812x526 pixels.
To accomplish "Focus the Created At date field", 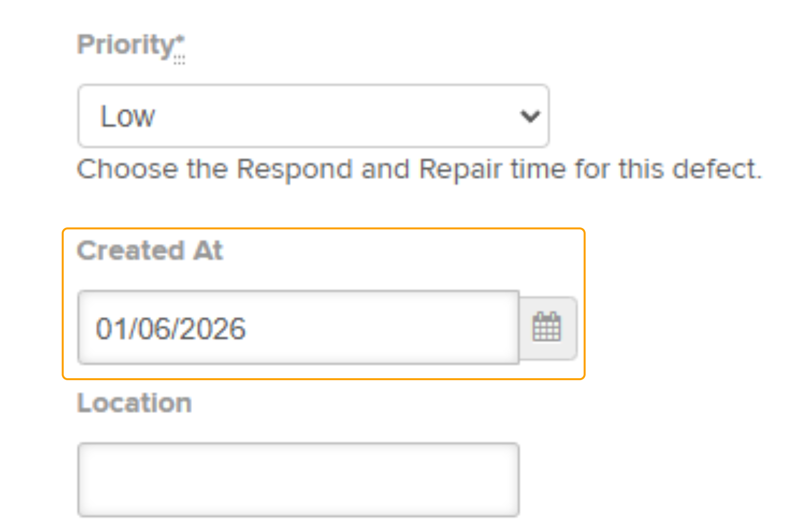I will pyautogui.click(x=299, y=327).
